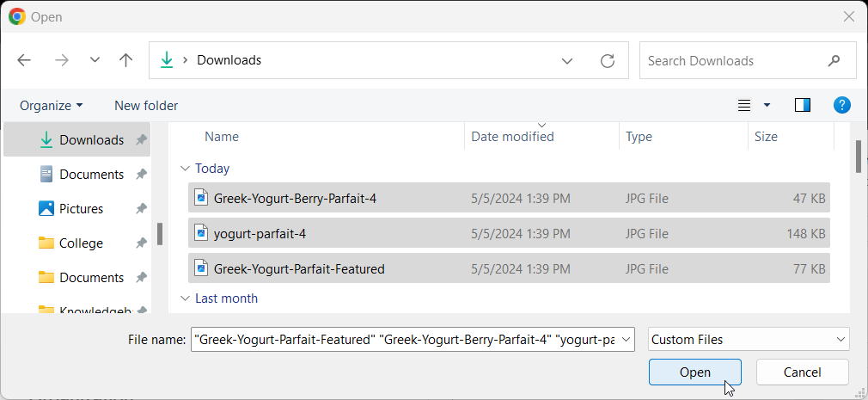Viewport: 868px width, 400px height.
Task: Collapse the Today group
Action: pos(184,169)
